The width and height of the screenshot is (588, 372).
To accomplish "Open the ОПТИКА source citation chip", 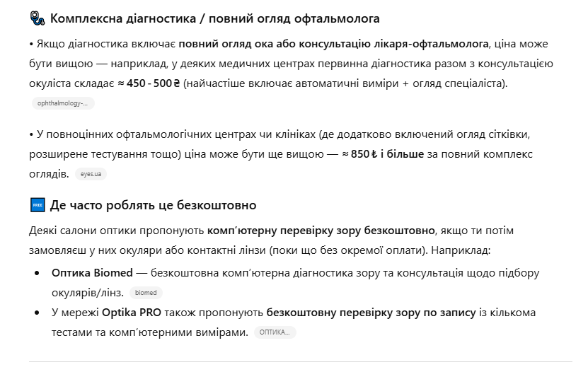I will (x=275, y=332).
